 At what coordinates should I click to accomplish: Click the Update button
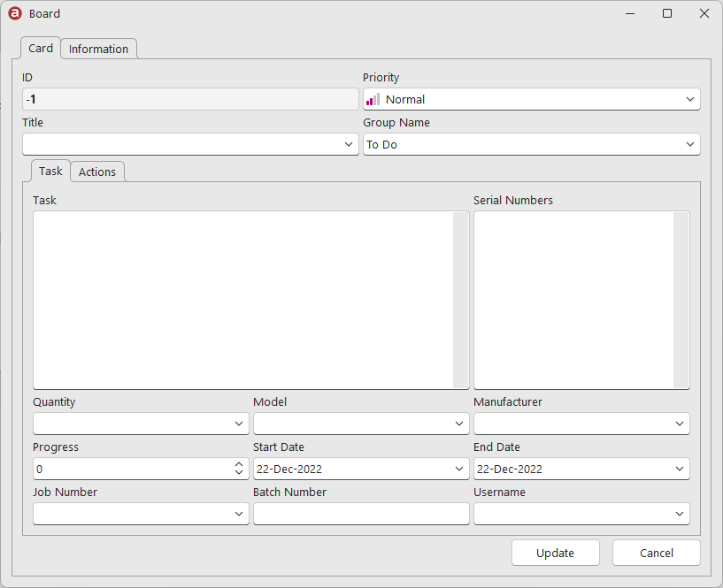pyautogui.click(x=555, y=553)
